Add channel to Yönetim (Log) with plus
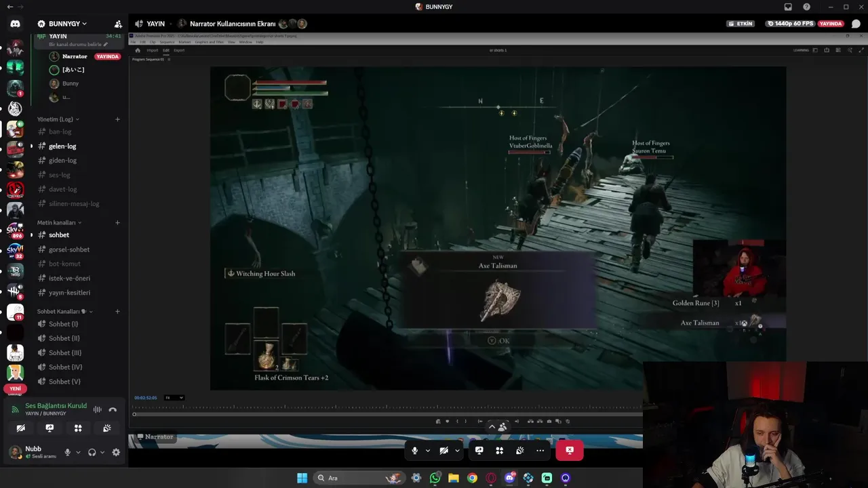The height and width of the screenshot is (488, 868). pyautogui.click(x=117, y=119)
